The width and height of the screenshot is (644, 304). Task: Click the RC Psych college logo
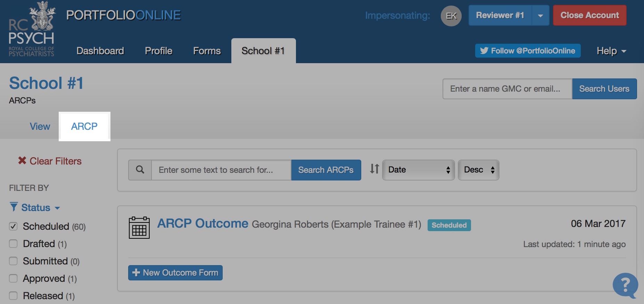[x=31, y=29]
